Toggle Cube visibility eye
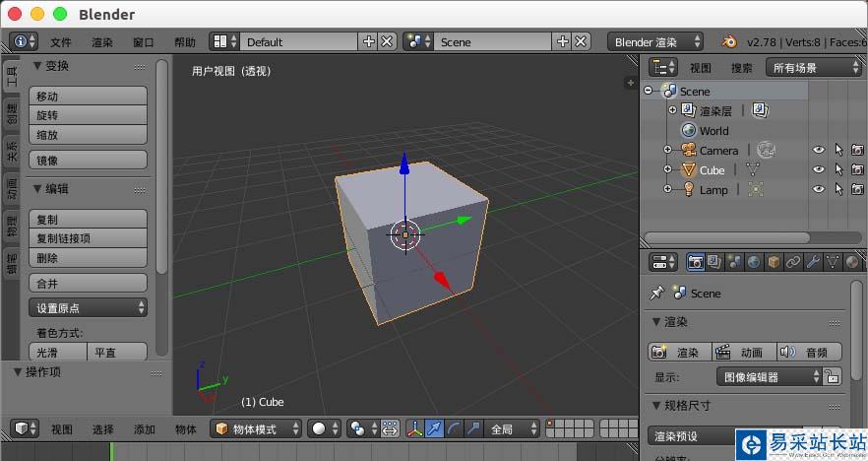Screen dimensions: 868x461 click(x=818, y=169)
